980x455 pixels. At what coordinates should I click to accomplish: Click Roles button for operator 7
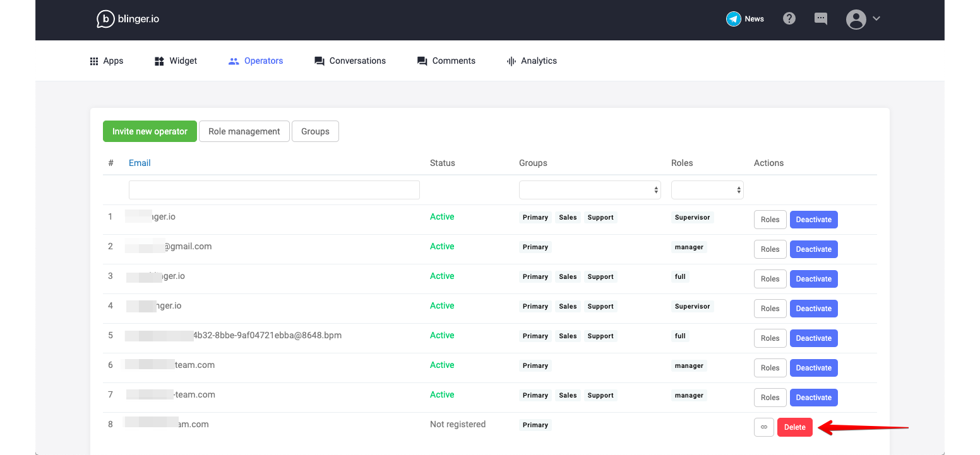point(770,398)
